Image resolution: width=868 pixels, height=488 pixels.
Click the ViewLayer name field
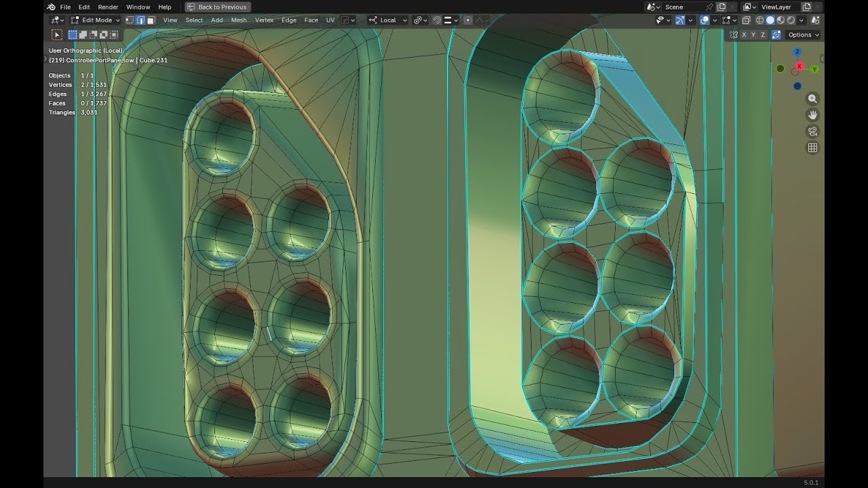pyautogui.click(x=780, y=7)
